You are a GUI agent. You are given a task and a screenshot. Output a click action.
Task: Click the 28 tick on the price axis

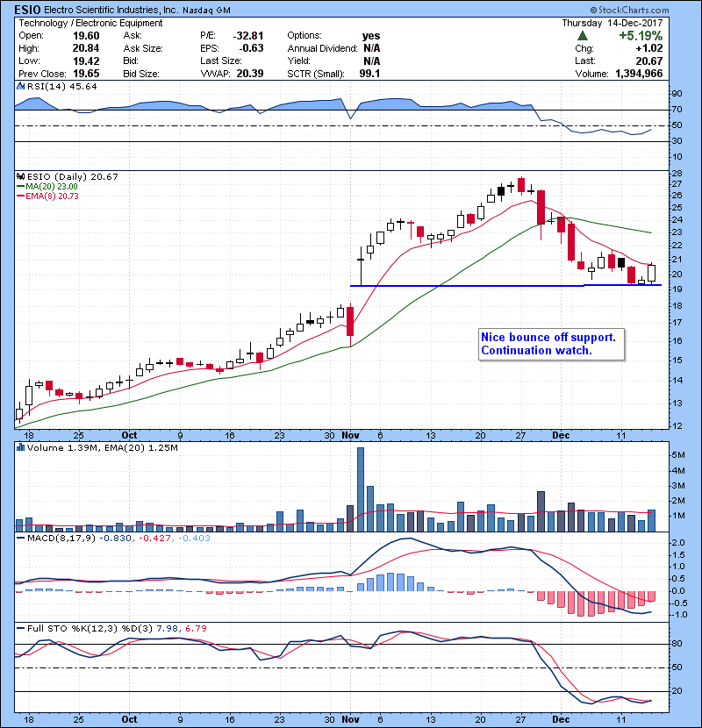point(677,174)
